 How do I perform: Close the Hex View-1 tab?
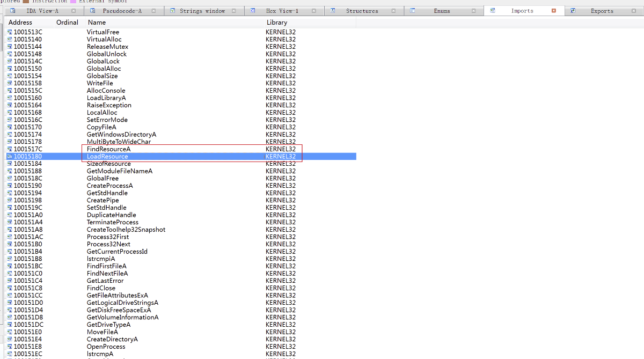pos(314,11)
